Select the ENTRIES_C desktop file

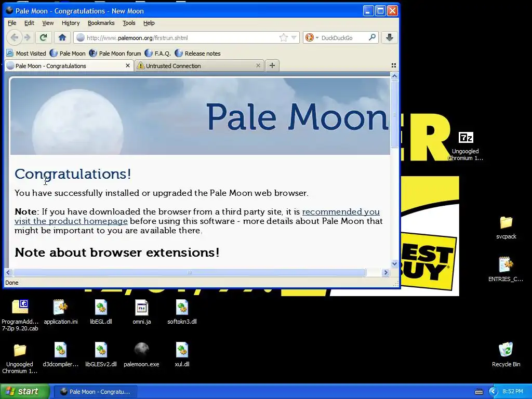pyautogui.click(x=506, y=270)
